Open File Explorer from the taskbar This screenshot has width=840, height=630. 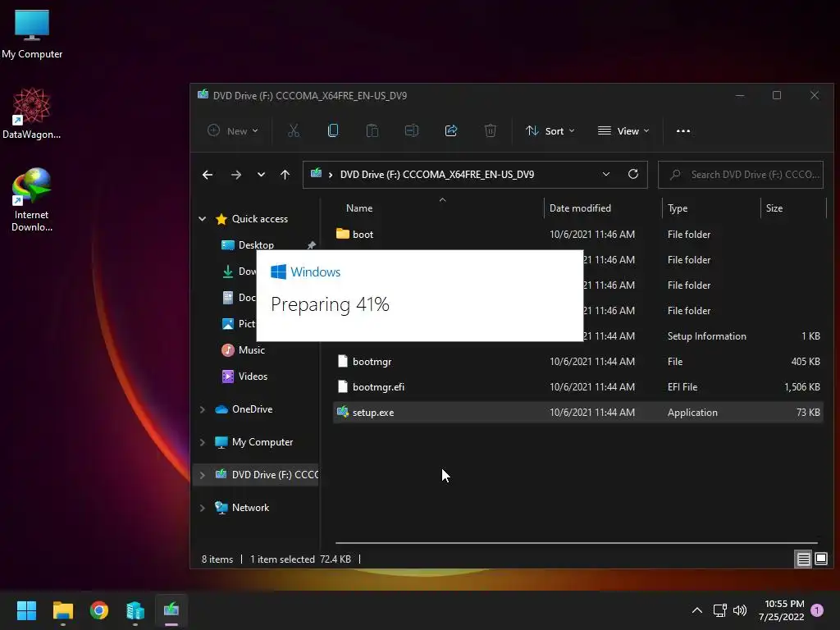(x=62, y=610)
